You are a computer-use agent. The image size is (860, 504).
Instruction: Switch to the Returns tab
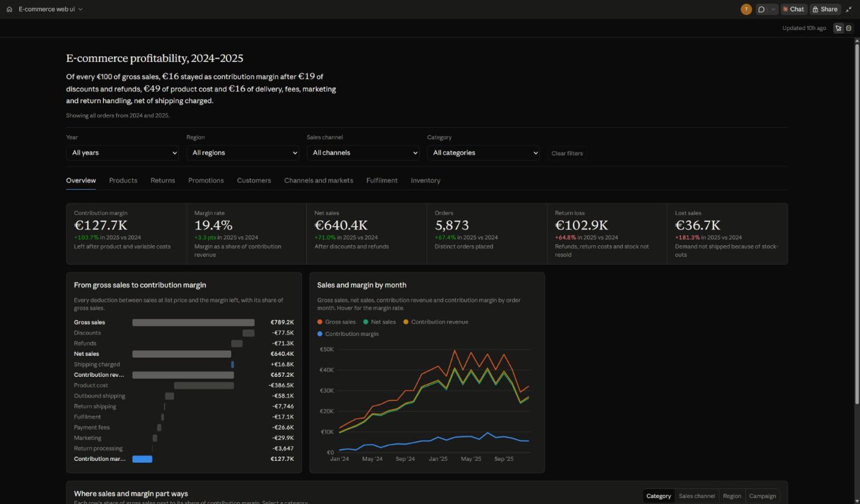pos(163,181)
